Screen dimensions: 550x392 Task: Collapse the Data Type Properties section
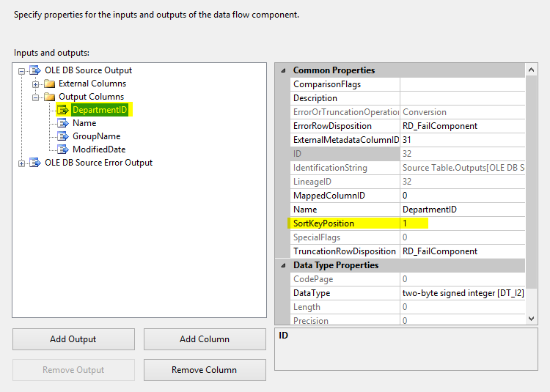pos(282,265)
